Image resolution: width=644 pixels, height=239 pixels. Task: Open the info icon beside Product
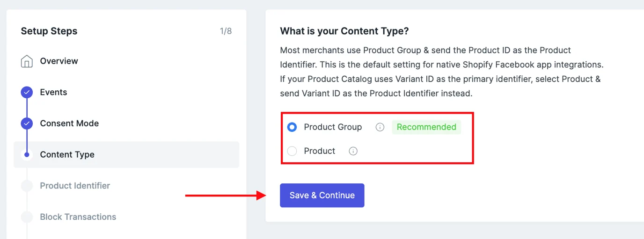tap(353, 151)
